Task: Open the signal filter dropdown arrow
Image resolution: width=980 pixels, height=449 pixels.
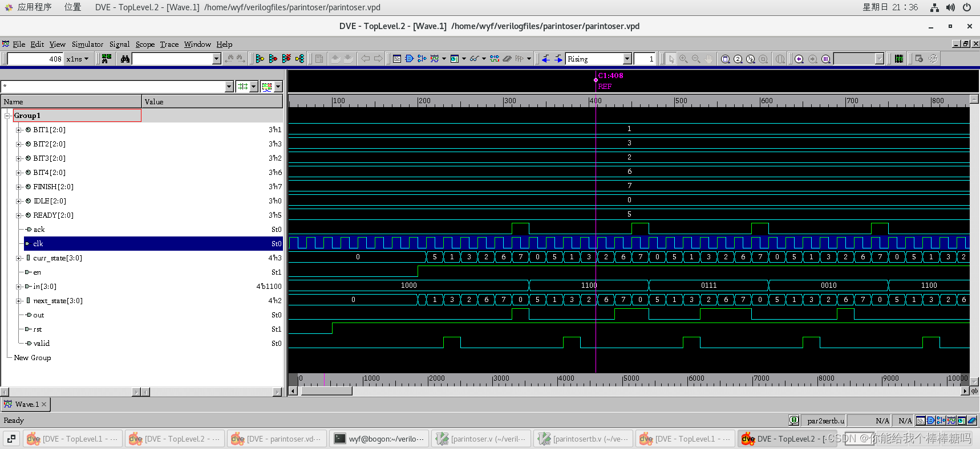Action: [229, 87]
